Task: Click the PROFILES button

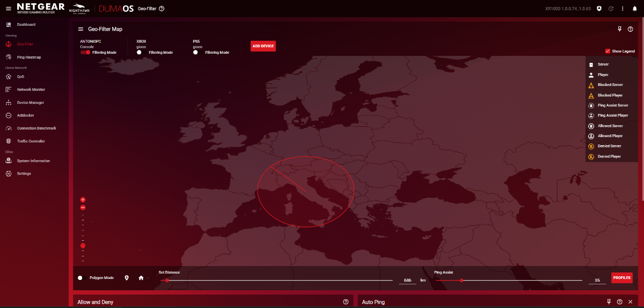Action: tap(622, 278)
